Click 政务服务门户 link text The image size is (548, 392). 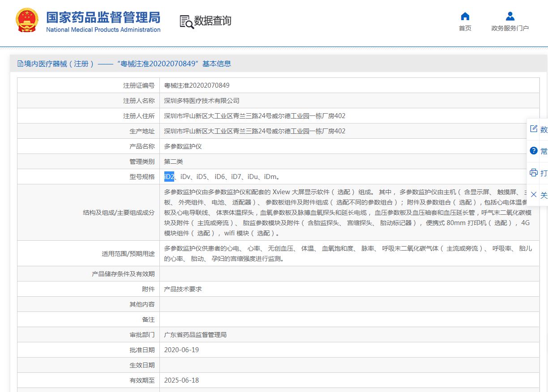point(510,28)
